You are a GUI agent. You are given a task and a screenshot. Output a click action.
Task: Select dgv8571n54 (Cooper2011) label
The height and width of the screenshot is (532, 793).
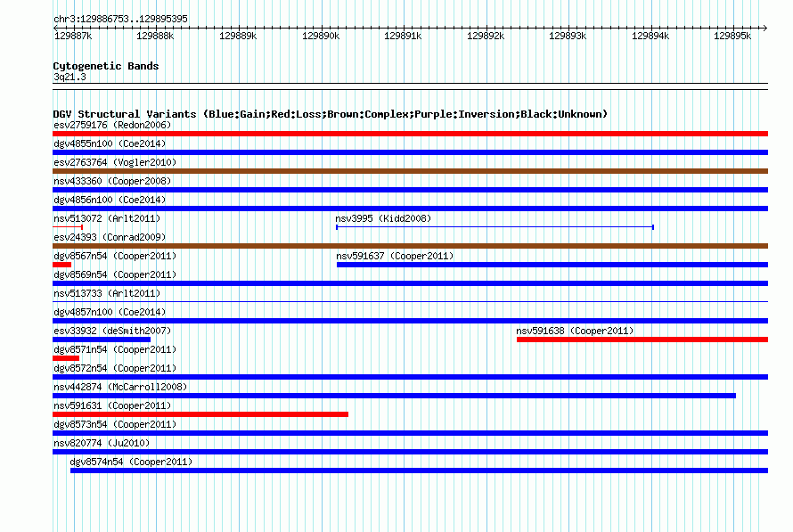point(115,349)
